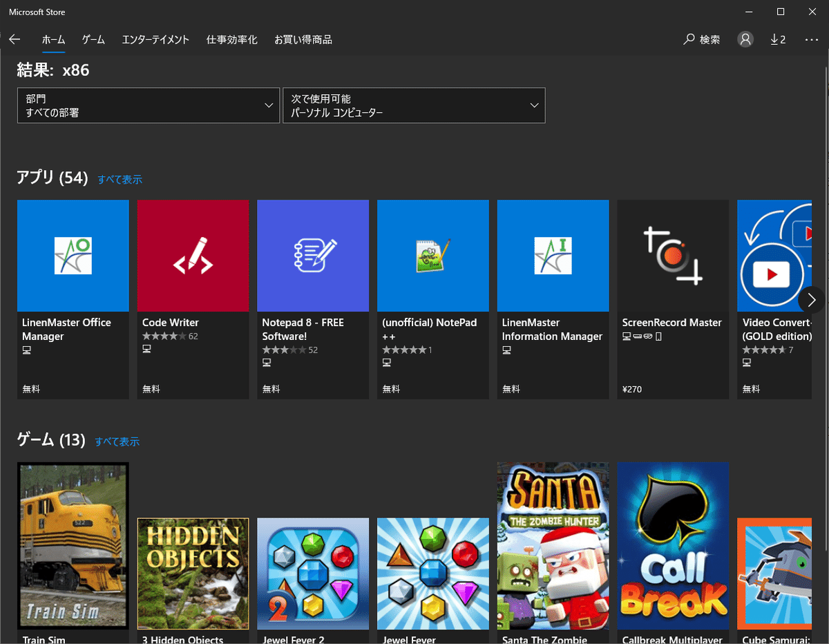Open the Jewel Fever 2 thumbnail

[313, 574]
